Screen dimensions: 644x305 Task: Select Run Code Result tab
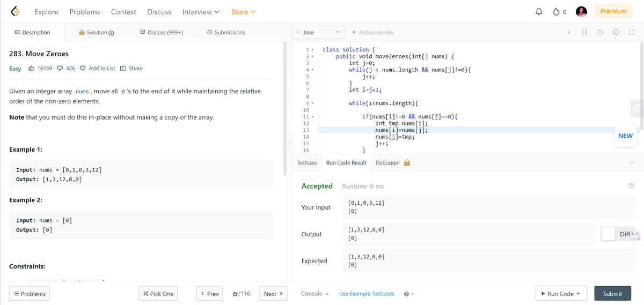pyautogui.click(x=346, y=163)
